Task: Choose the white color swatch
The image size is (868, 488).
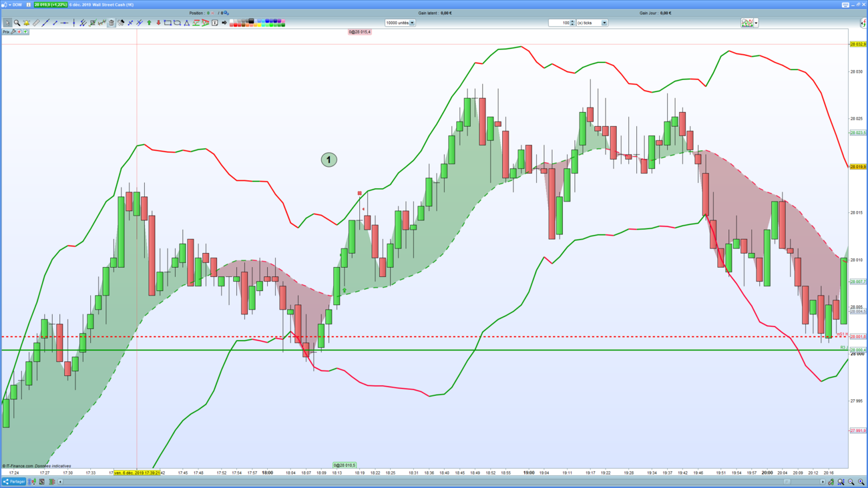Action: click(x=232, y=21)
